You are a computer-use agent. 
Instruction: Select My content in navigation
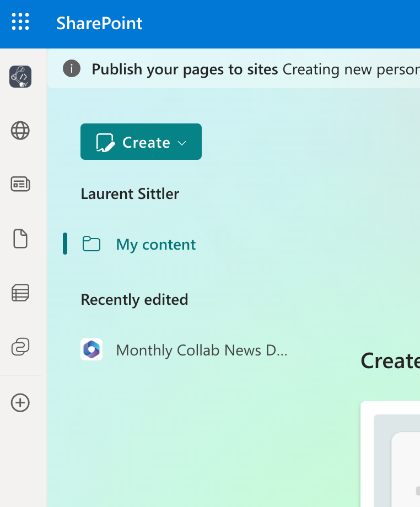(155, 245)
